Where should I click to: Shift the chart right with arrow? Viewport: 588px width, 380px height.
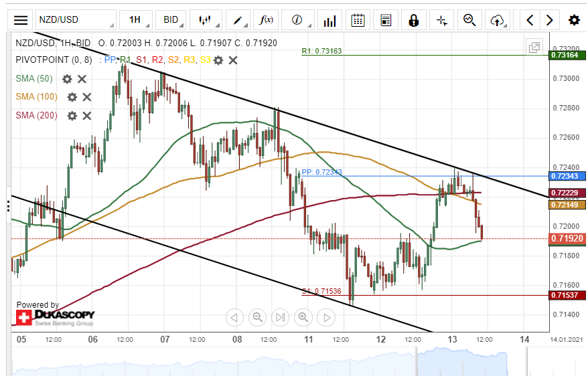click(549, 20)
